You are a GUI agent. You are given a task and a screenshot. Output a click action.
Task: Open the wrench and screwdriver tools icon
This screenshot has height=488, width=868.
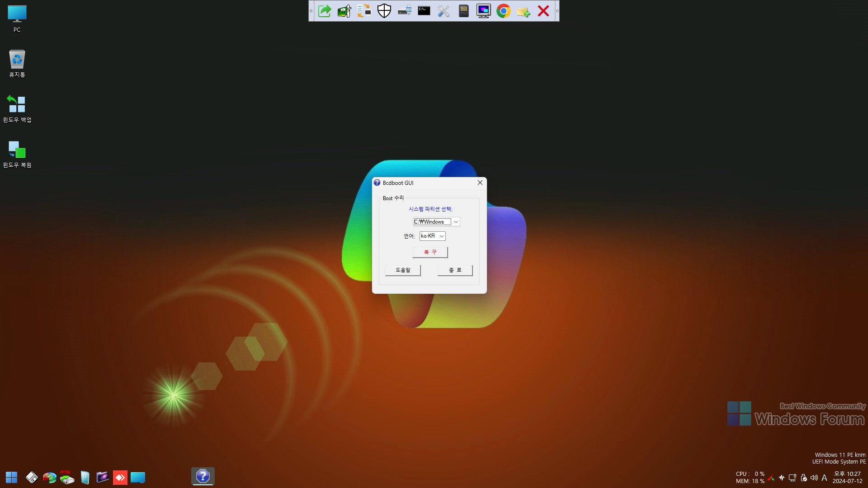(444, 11)
